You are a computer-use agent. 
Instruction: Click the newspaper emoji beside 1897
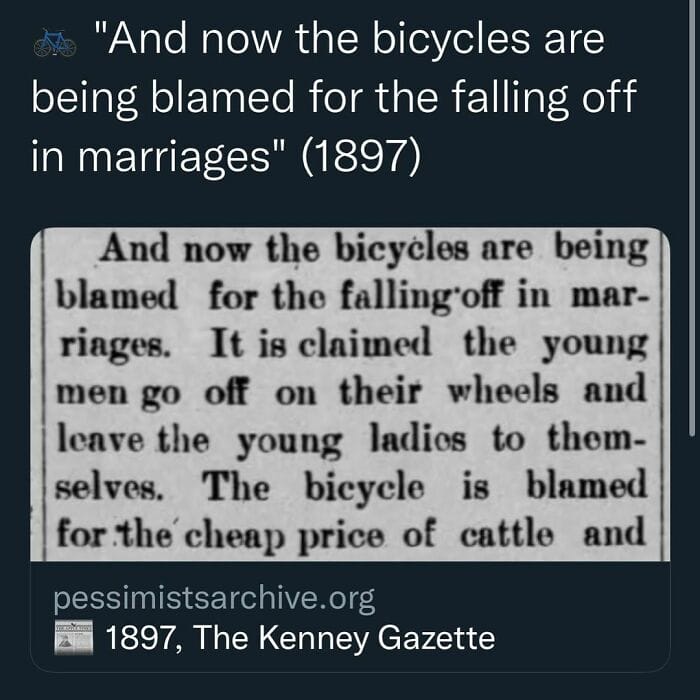(x=73, y=637)
